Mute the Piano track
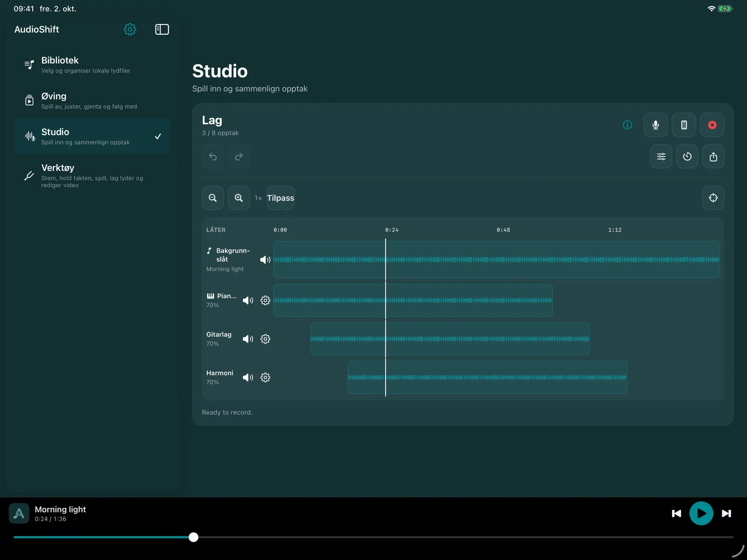This screenshot has height=560, width=747. 248,301
